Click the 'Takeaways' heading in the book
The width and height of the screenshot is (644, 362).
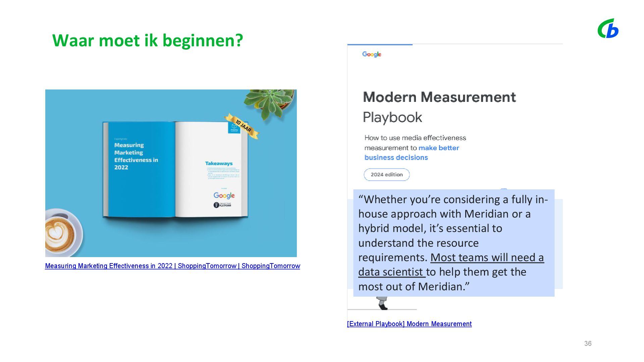click(x=219, y=164)
